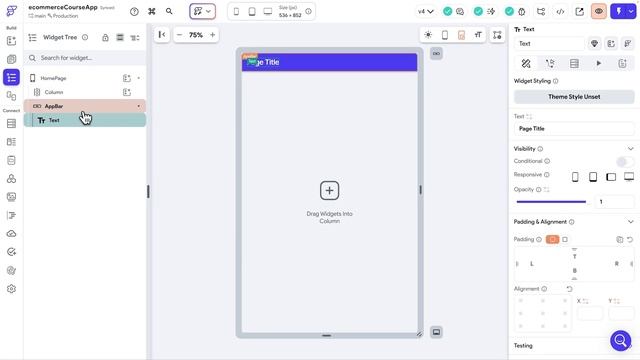
Task: Open the page selector in sidebar
Action: (x=11, y=59)
